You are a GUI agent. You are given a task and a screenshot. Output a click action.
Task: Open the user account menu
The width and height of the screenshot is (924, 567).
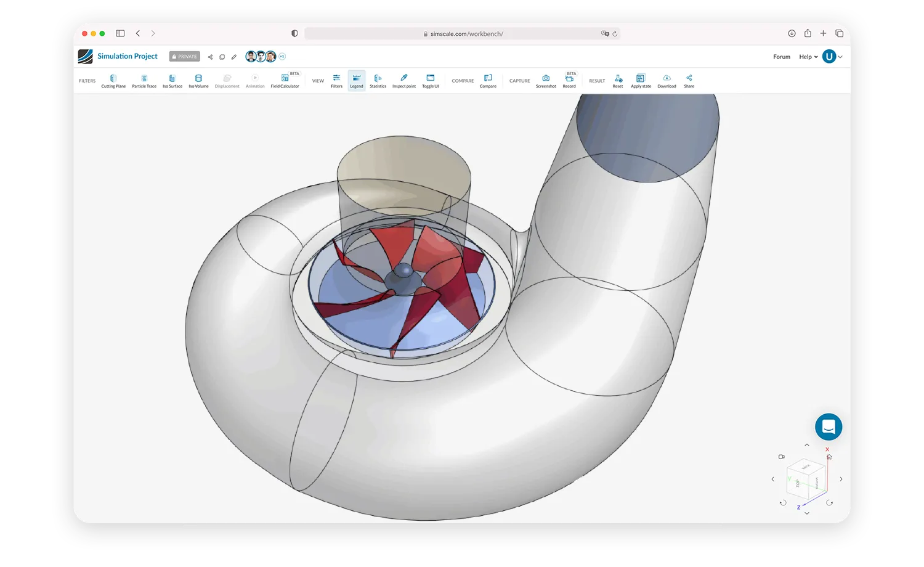click(830, 57)
